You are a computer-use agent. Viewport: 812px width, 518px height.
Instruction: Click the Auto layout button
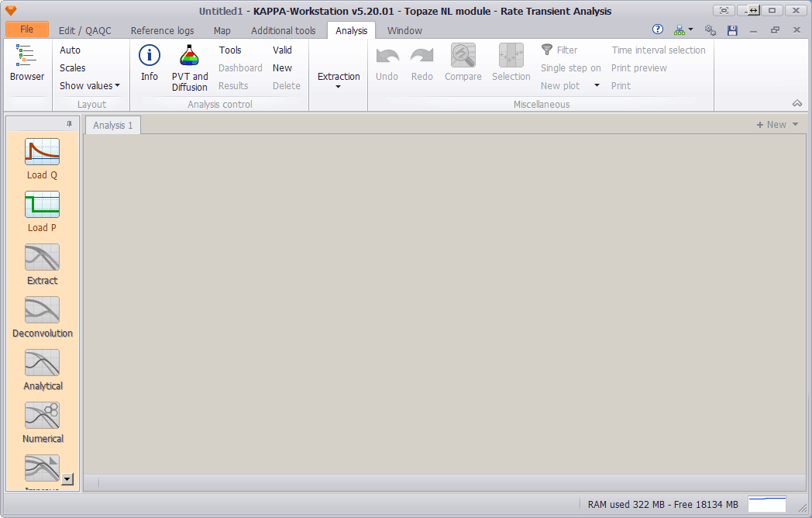(70, 50)
